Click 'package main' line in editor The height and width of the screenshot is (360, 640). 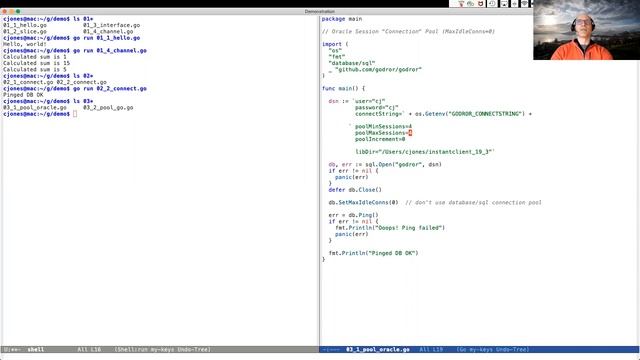[342, 19]
